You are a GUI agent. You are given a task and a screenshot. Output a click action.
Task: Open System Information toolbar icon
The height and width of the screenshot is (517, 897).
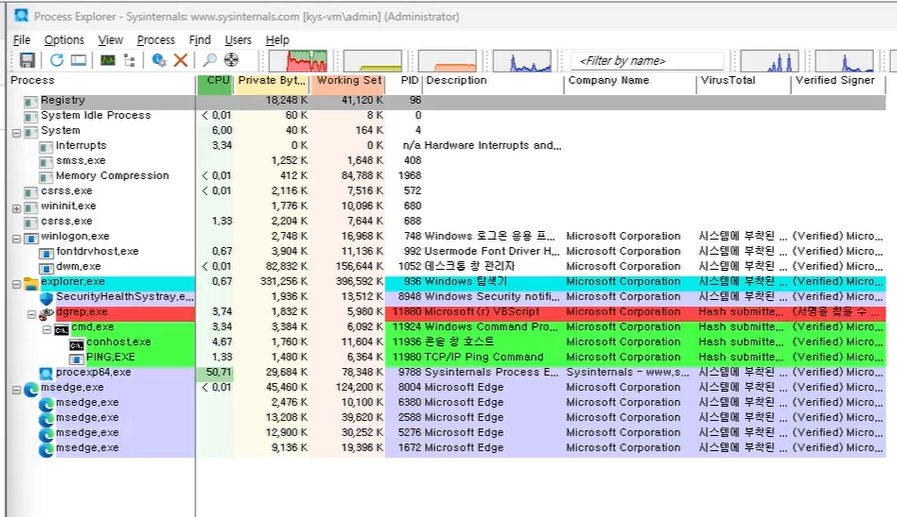coord(108,60)
